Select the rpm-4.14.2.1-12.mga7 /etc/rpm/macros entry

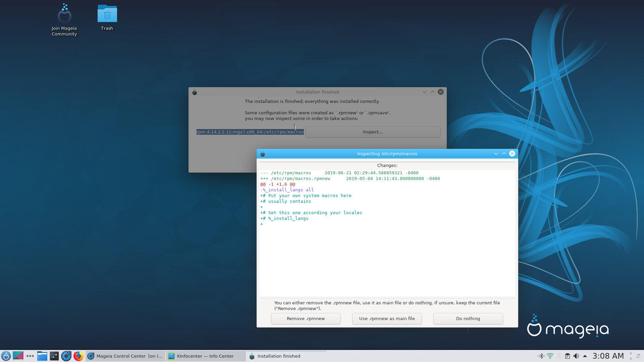coord(250,132)
